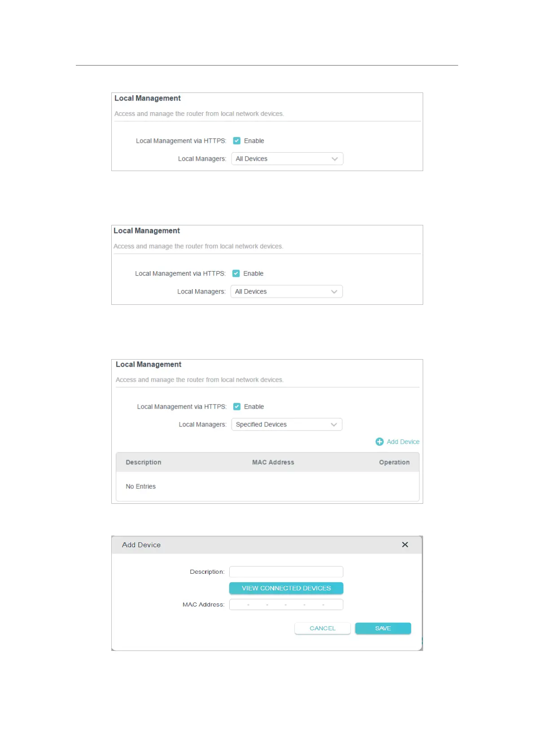534x756 pixels.
Task: Click the Add Device link text
Action: (x=403, y=442)
